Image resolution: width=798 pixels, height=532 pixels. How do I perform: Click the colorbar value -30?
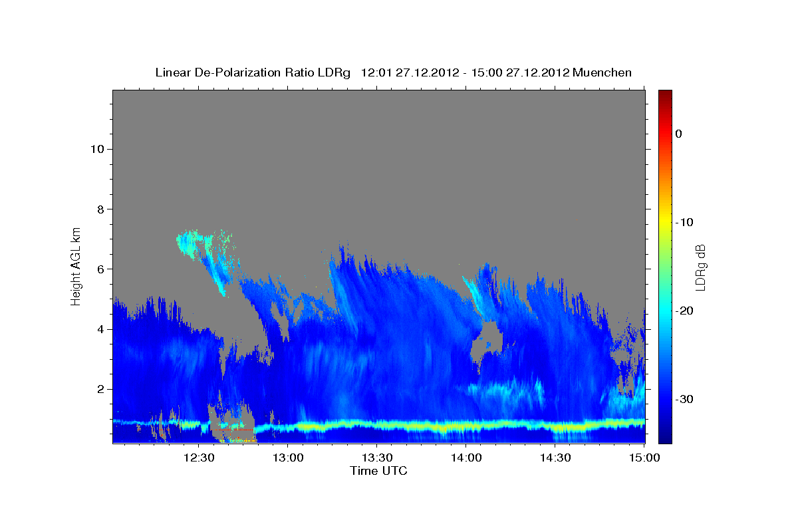[685, 399]
